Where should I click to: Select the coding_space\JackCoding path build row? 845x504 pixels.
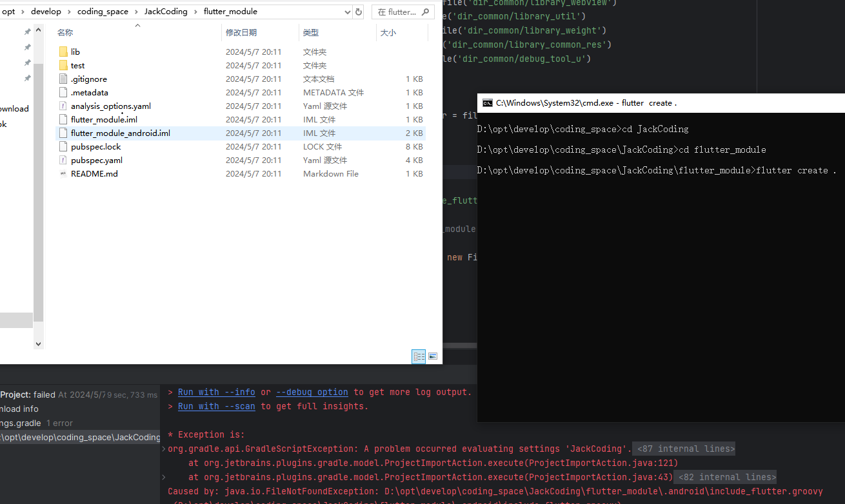click(x=79, y=437)
